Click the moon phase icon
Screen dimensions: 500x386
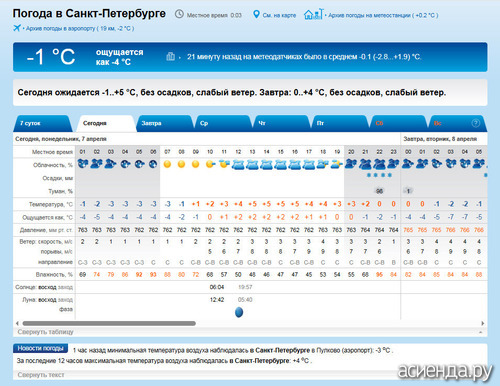[x=239, y=312]
